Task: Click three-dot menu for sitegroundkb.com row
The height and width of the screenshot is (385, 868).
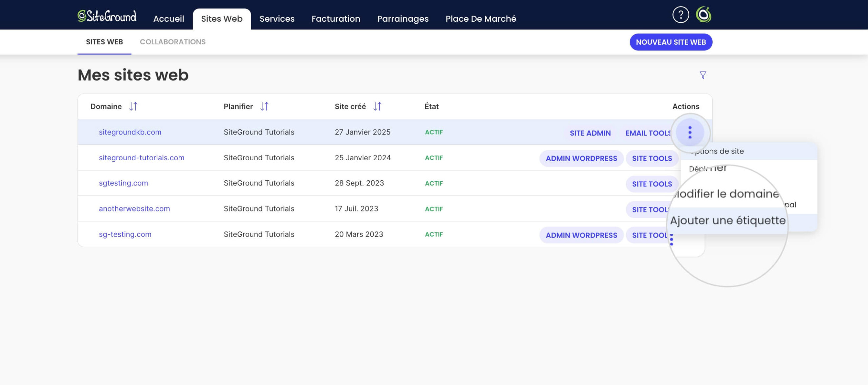Action: [x=690, y=133]
